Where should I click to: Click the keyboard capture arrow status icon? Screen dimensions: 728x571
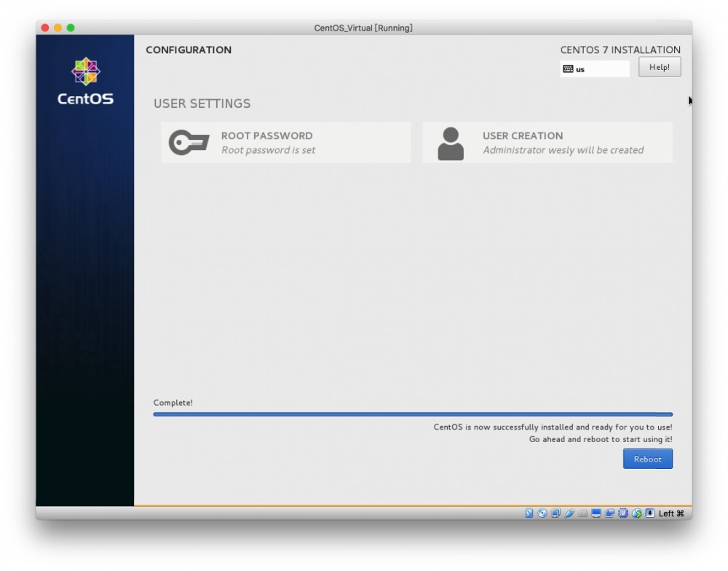[650, 513]
